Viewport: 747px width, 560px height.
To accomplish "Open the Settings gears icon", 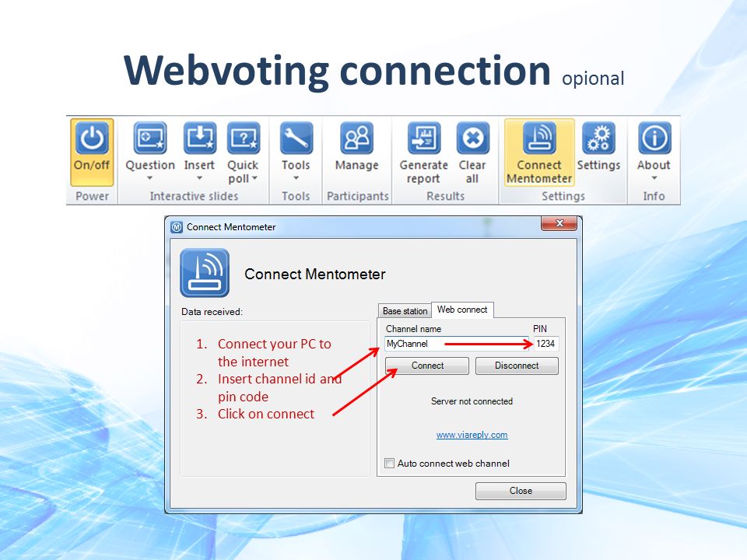I will pos(599,138).
